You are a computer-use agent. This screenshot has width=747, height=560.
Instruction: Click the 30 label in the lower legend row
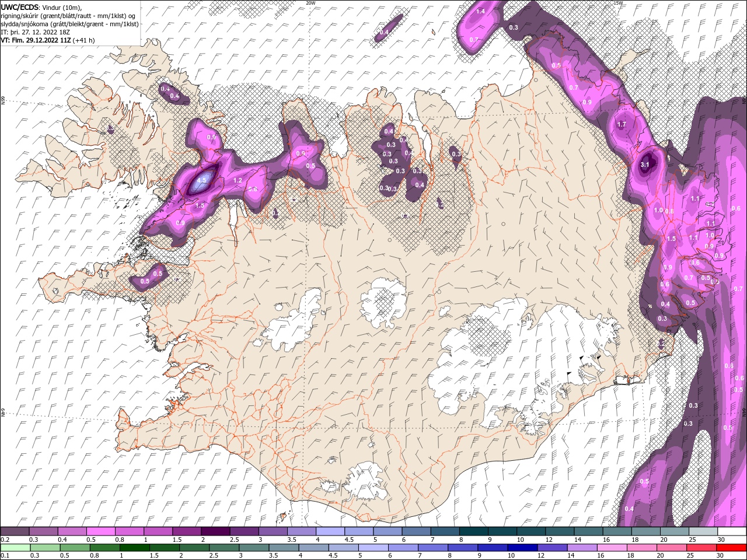coord(721,555)
